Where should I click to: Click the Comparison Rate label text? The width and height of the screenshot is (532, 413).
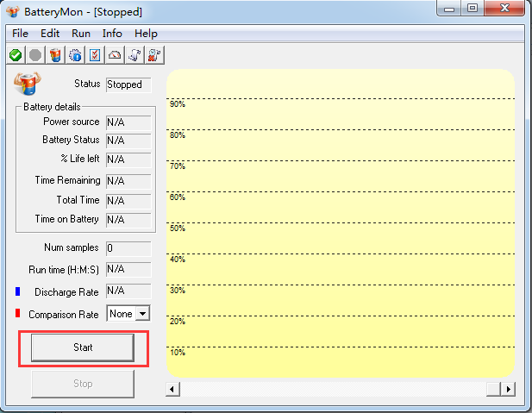[x=64, y=315]
